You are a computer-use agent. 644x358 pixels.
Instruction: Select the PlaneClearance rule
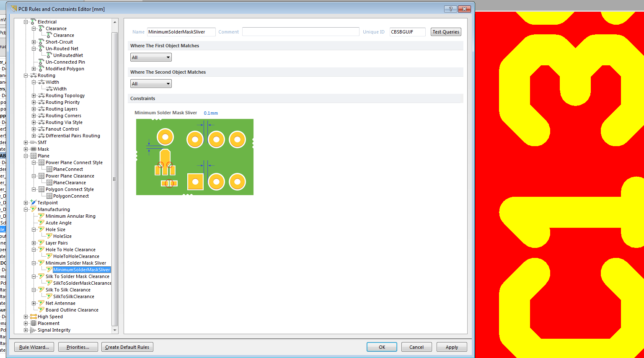click(x=70, y=183)
